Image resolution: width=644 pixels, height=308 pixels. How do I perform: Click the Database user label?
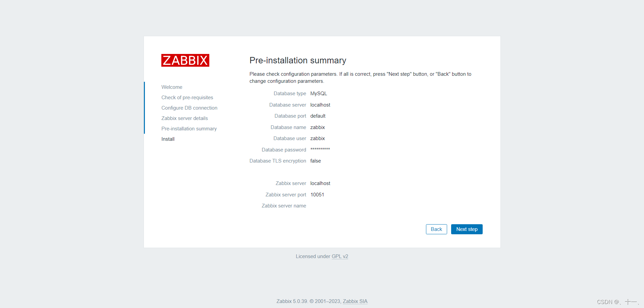(290, 138)
